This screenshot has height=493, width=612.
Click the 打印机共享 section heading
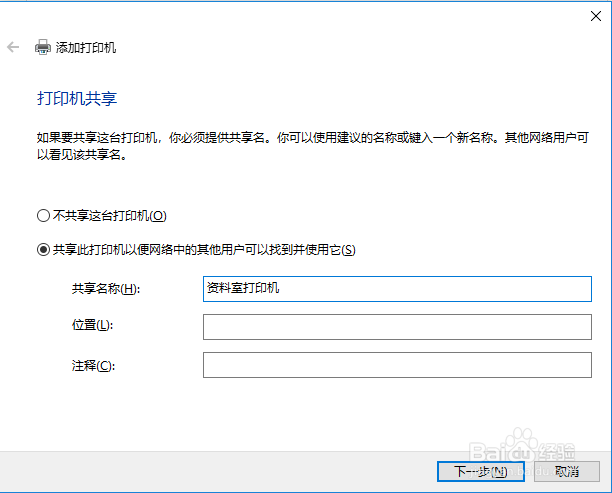pos(77,99)
